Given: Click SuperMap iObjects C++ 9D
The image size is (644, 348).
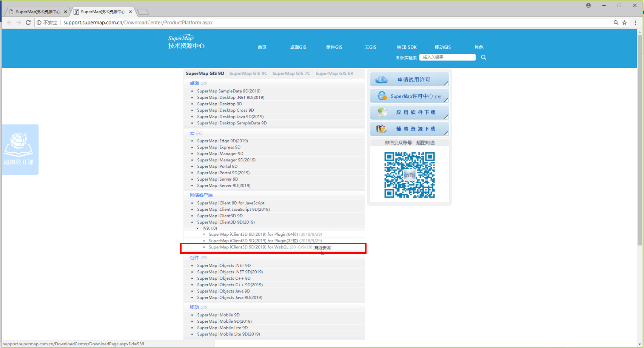Looking at the screenshot, I should (223, 278).
